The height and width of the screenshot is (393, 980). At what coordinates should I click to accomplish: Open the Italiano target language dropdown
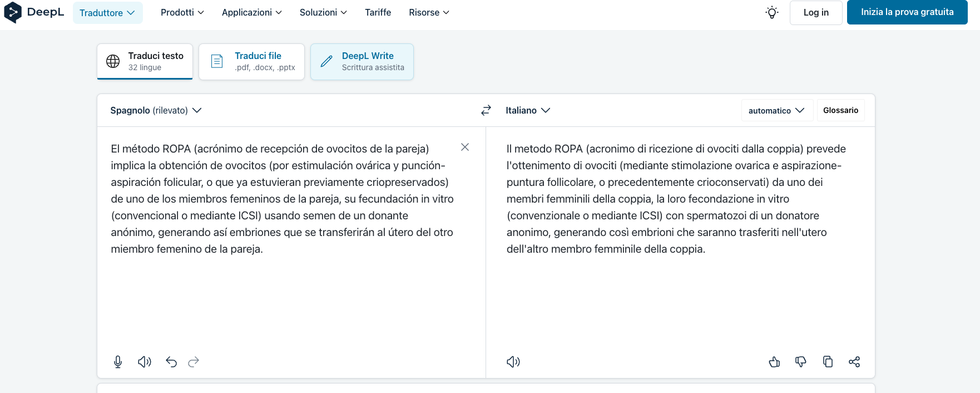pos(527,110)
